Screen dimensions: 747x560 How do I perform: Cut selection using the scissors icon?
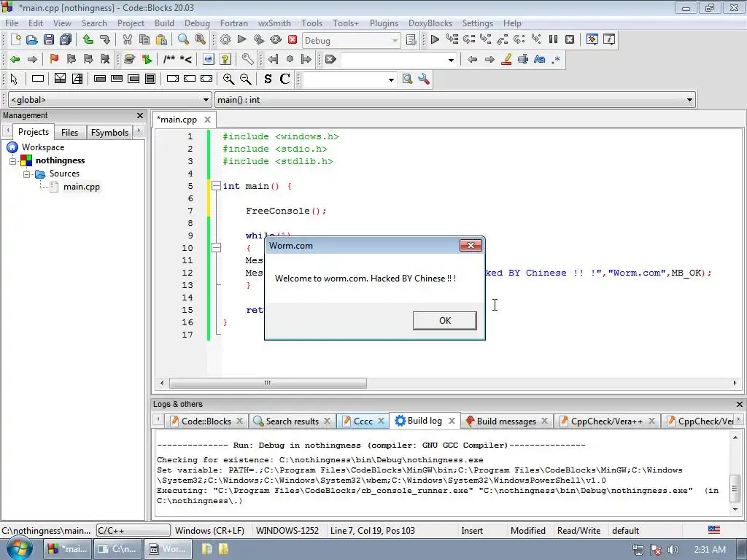click(127, 39)
